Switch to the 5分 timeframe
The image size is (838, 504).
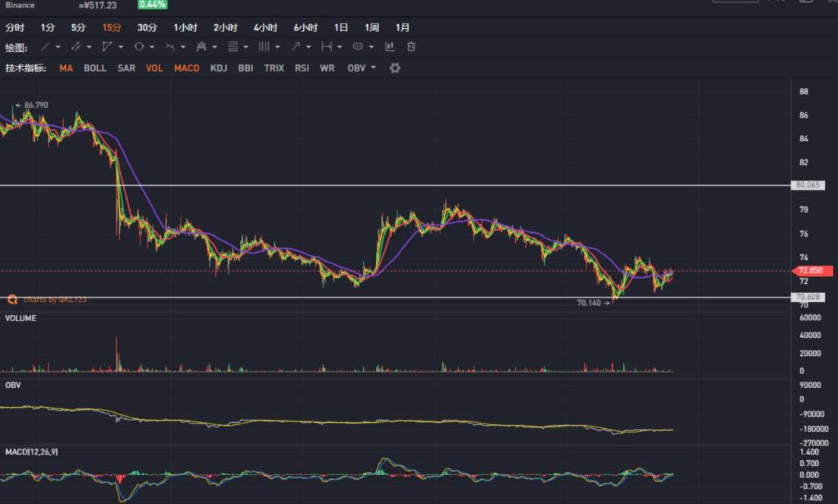click(78, 27)
